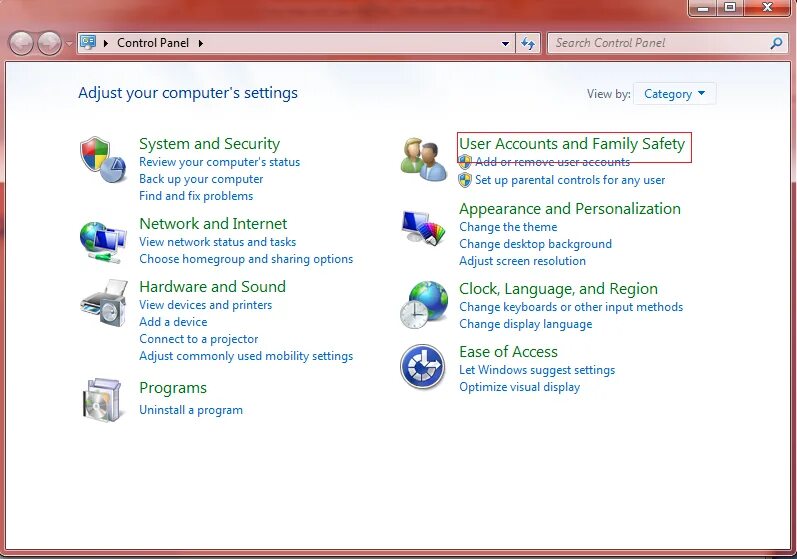Click Control Panel in the address breadcrumb
The image size is (797, 559).
click(x=153, y=43)
